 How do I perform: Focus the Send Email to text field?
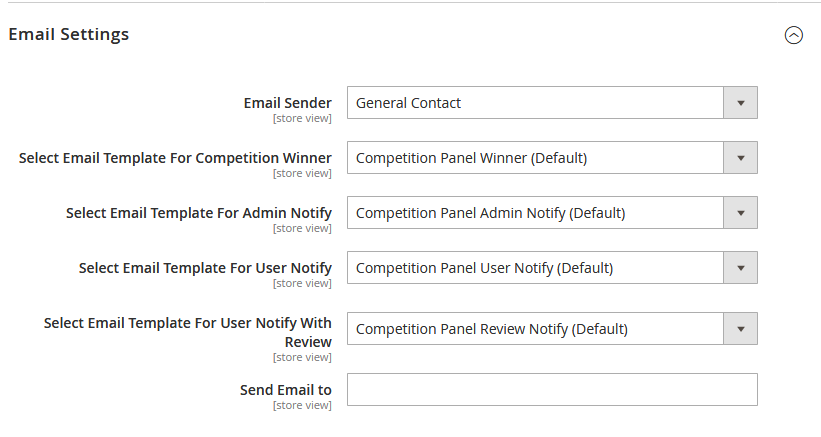coord(552,390)
